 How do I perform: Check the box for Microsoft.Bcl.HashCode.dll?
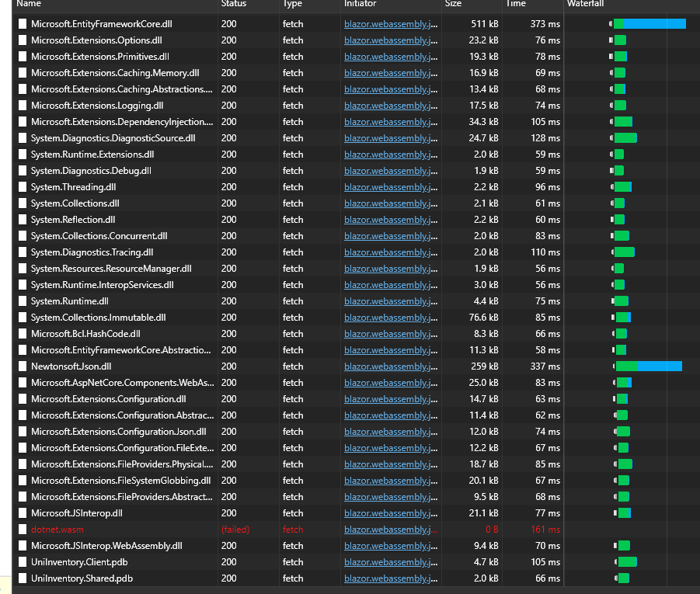pos(22,333)
